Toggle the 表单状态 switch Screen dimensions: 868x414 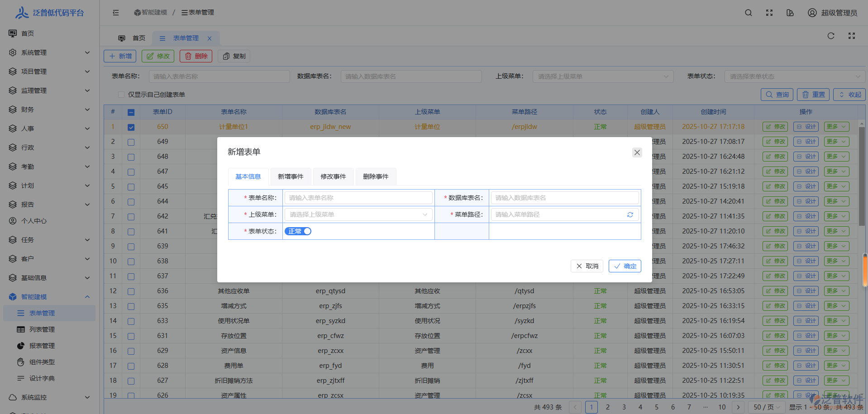(x=298, y=231)
